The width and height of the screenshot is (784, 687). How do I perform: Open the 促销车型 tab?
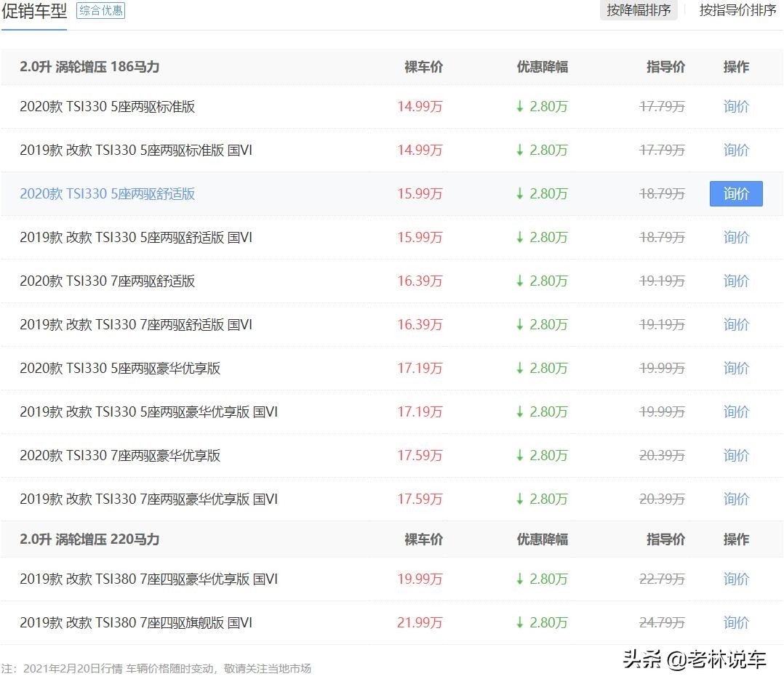(34, 11)
